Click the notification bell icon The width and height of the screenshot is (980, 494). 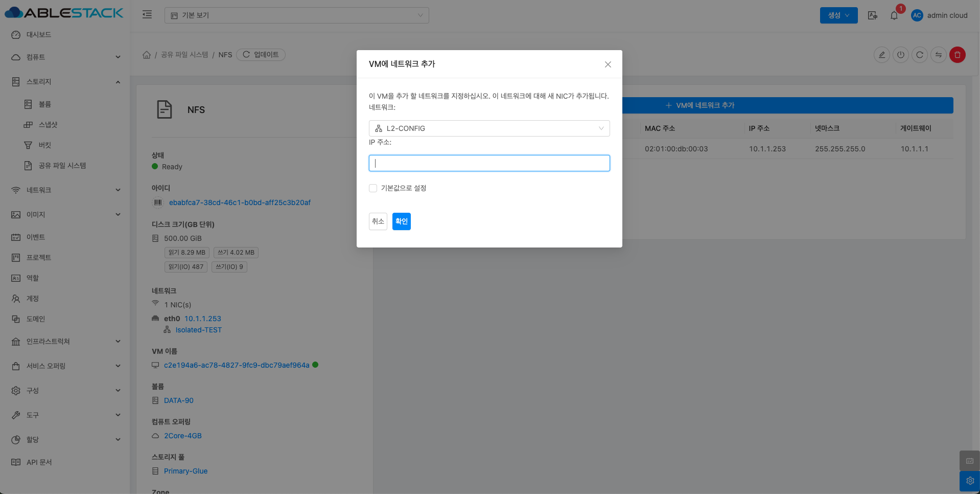click(894, 15)
